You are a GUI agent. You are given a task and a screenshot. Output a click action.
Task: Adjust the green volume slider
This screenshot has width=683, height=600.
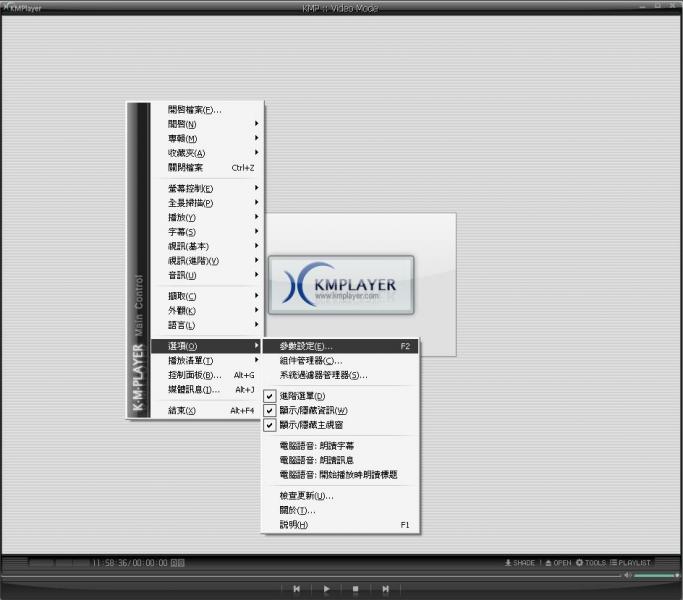[x=656, y=576]
